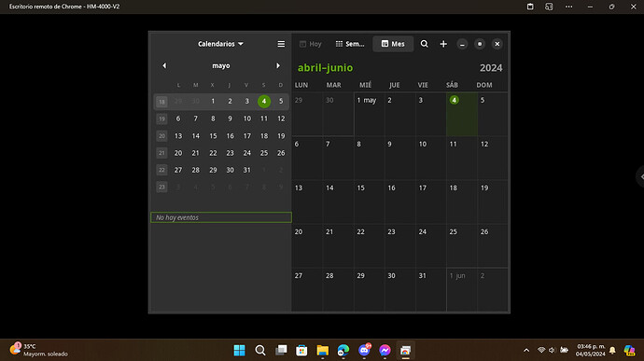This screenshot has height=361, width=644.
Task: Select highlighted day 4 in mini calendar
Action: 264,101
